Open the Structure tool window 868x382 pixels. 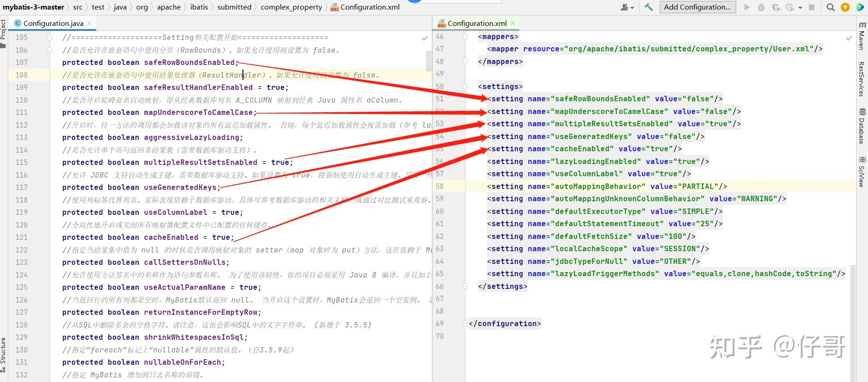[x=4, y=355]
